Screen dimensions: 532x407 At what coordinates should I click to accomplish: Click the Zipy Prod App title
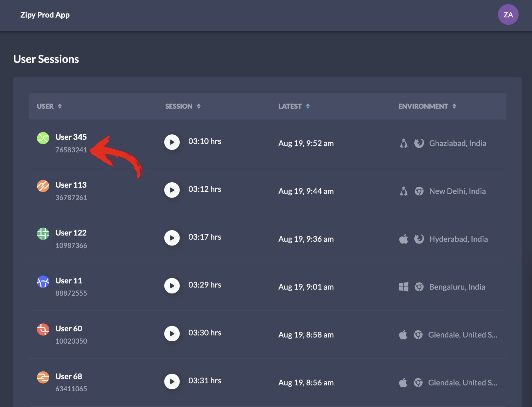click(x=45, y=15)
